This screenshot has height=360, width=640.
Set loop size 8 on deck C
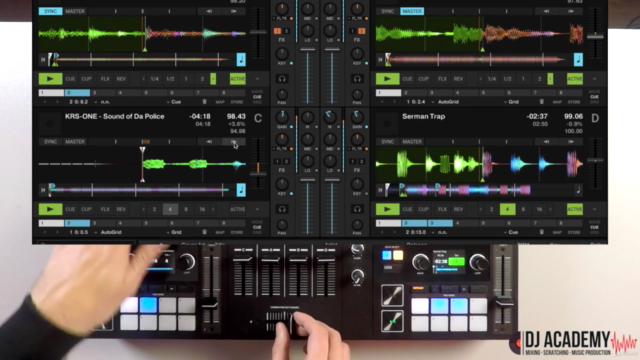[x=186, y=209]
